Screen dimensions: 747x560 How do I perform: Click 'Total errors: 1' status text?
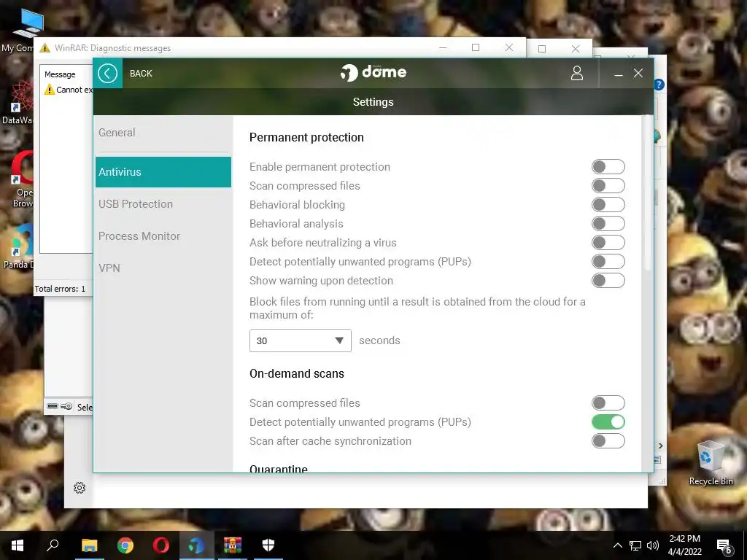pyautogui.click(x=60, y=289)
